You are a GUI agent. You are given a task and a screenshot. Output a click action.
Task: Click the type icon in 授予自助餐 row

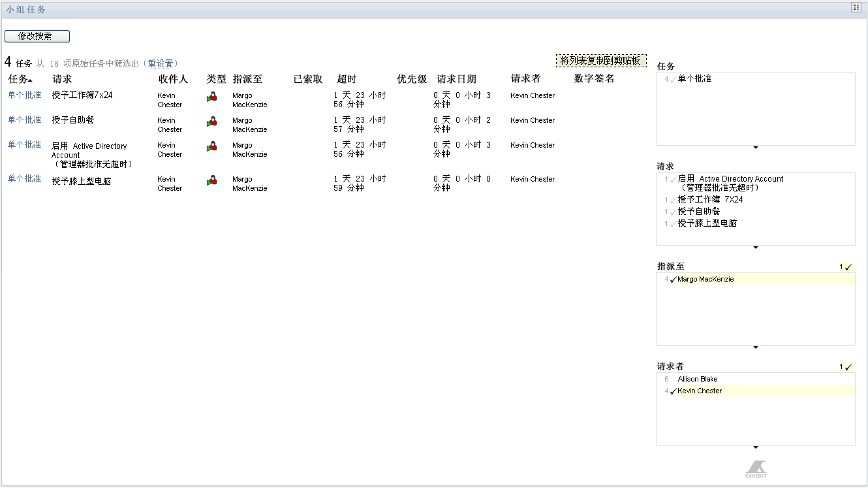click(x=211, y=122)
